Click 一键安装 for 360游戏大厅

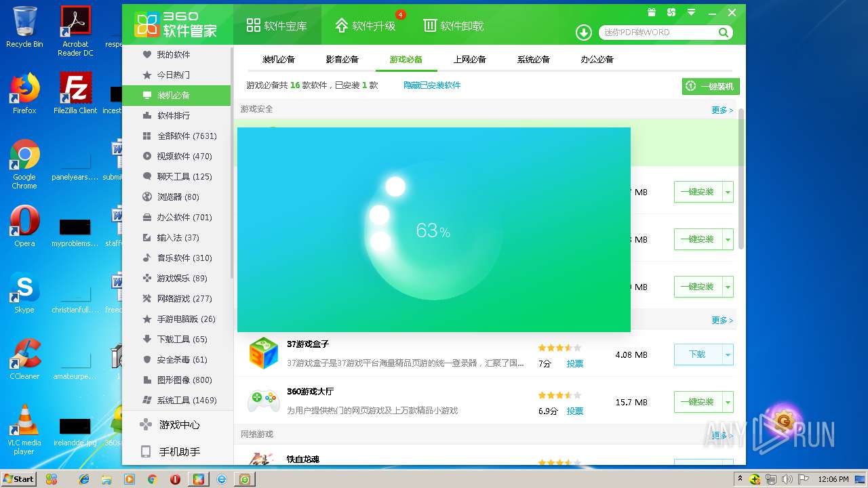(x=698, y=402)
